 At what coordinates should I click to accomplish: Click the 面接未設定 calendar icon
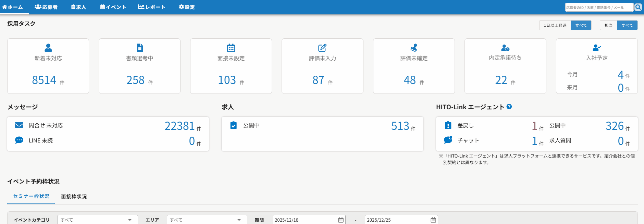coord(231,48)
